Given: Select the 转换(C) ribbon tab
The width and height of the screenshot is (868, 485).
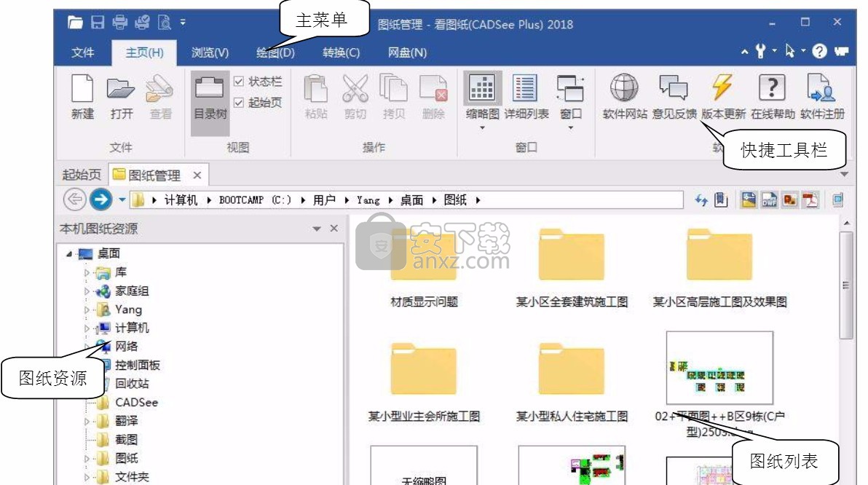Looking at the screenshot, I should point(341,52).
